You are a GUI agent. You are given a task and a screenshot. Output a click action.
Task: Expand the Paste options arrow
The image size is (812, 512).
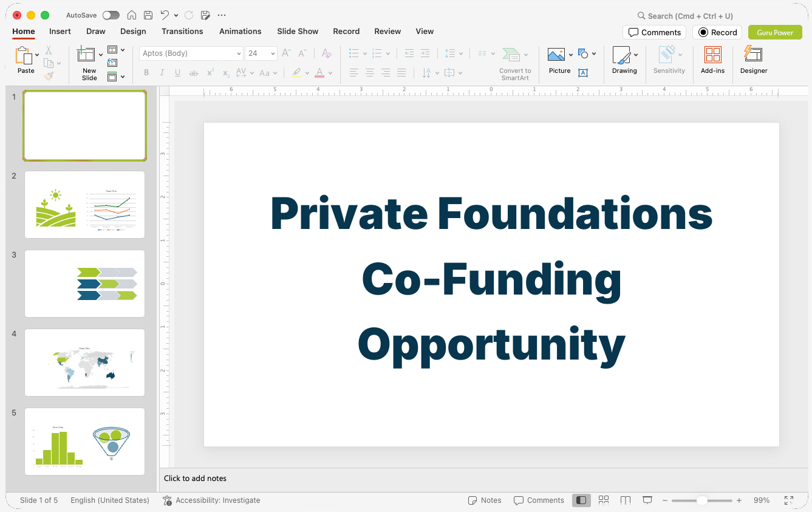tap(38, 55)
